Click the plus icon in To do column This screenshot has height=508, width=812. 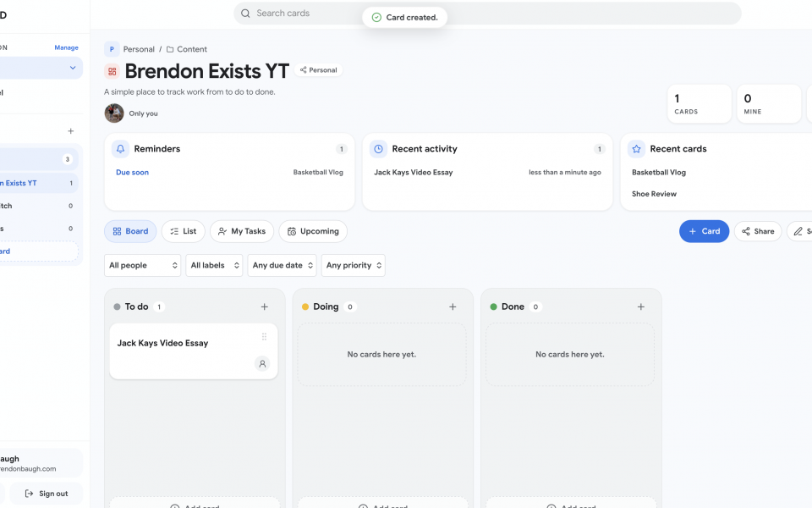pos(264,306)
